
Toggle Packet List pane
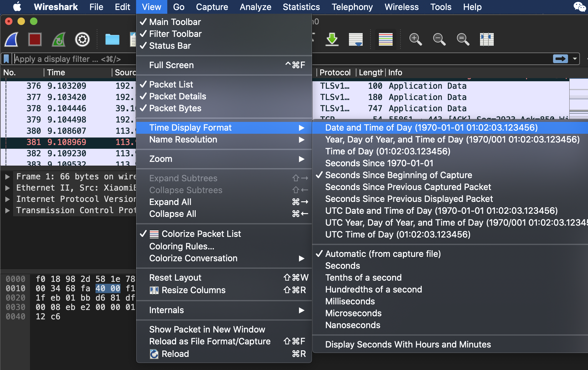pos(224,84)
